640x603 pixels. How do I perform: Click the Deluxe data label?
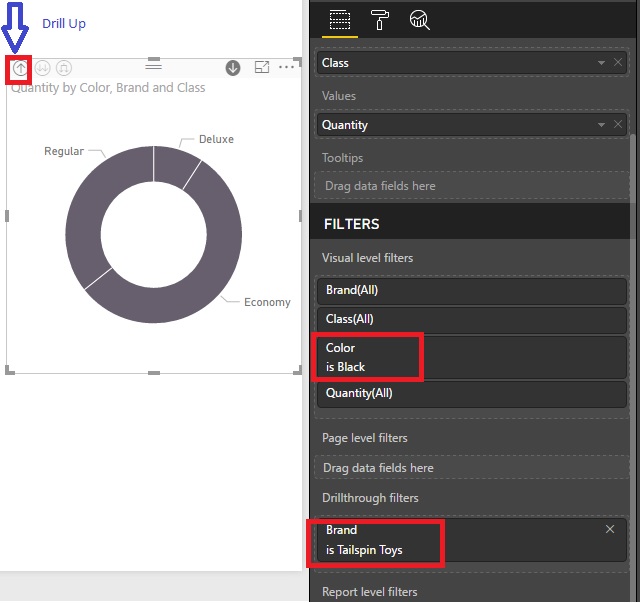pyautogui.click(x=216, y=139)
